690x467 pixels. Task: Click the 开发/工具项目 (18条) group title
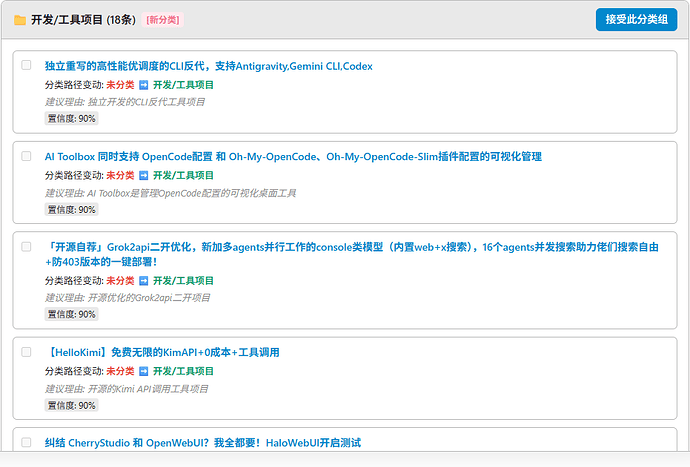pyautogui.click(x=83, y=20)
